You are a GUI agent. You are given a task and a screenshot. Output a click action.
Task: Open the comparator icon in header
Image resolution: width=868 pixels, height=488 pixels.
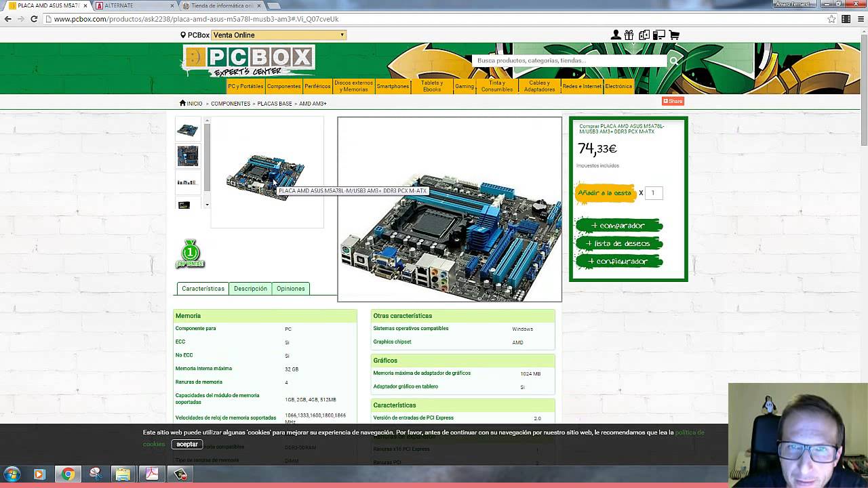(644, 35)
